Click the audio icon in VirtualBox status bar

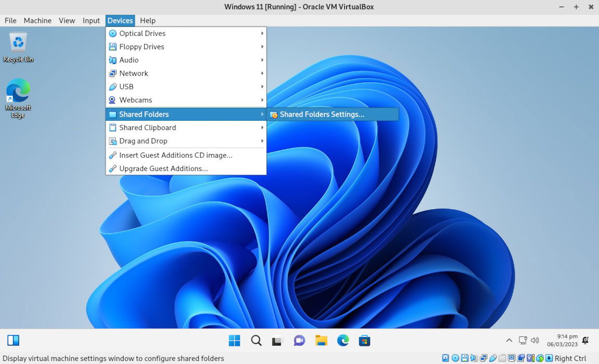click(x=474, y=358)
